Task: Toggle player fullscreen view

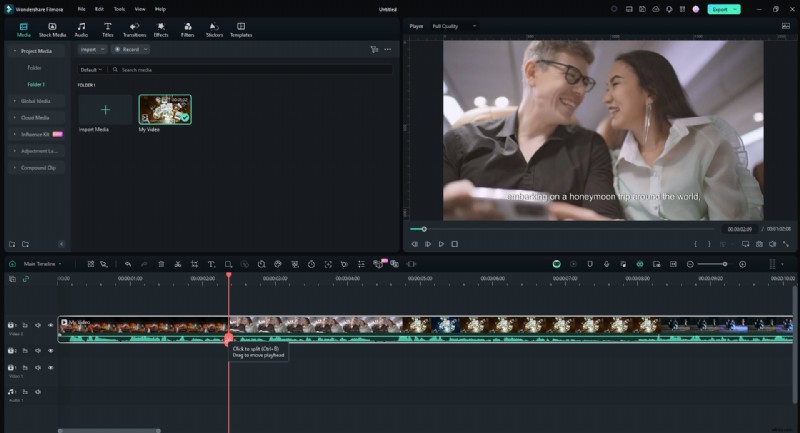Action: (786, 244)
